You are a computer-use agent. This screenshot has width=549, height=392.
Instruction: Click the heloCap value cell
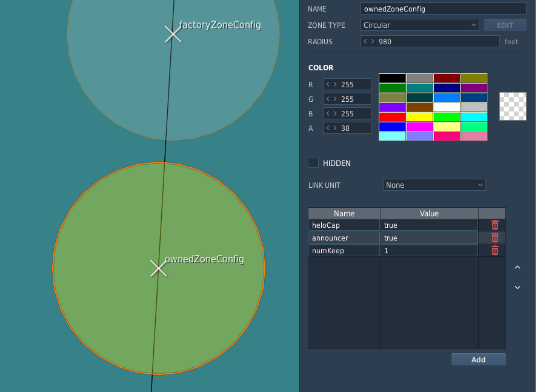pyautogui.click(x=429, y=225)
